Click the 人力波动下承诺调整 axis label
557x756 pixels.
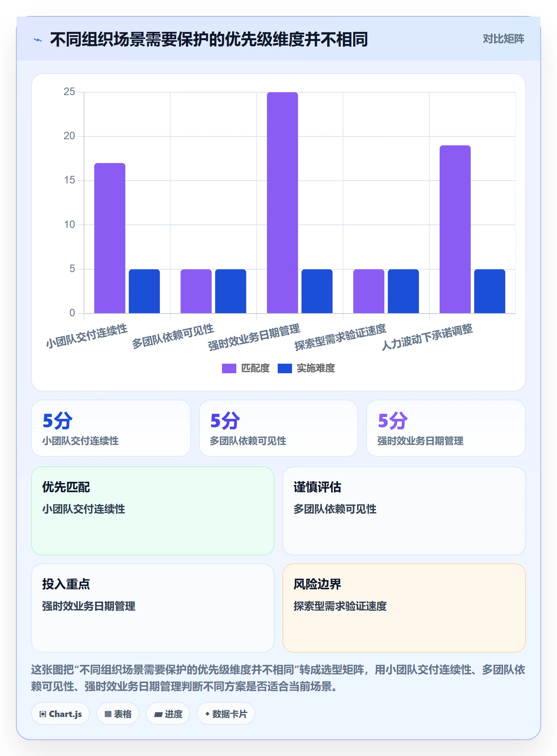click(x=427, y=337)
